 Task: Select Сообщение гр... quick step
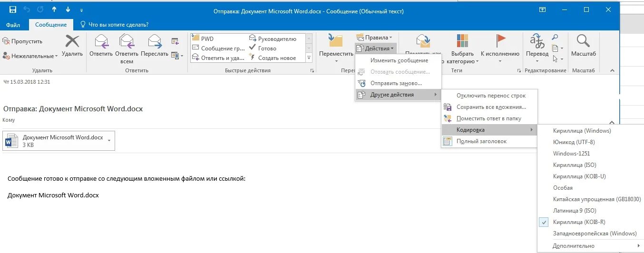coord(218,48)
